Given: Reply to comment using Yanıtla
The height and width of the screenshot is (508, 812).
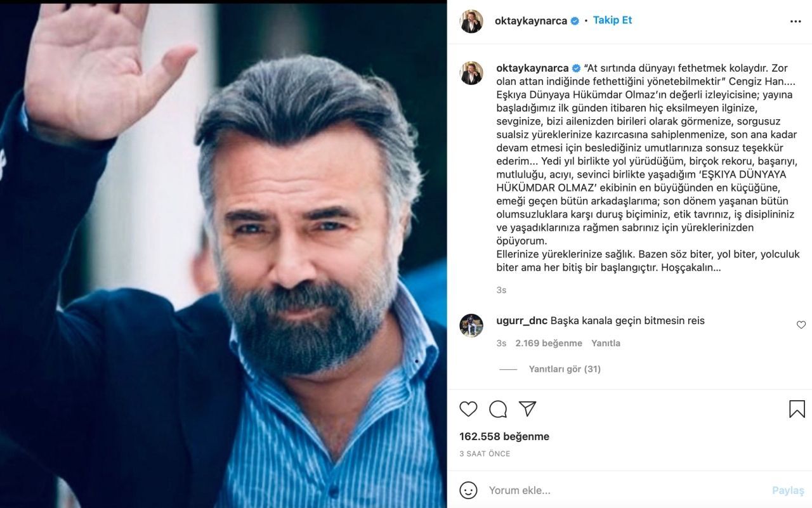Looking at the screenshot, I should 606,343.
